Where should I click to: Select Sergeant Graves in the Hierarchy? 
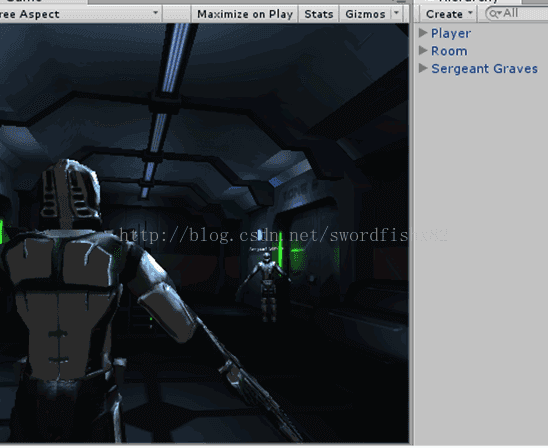point(484,68)
